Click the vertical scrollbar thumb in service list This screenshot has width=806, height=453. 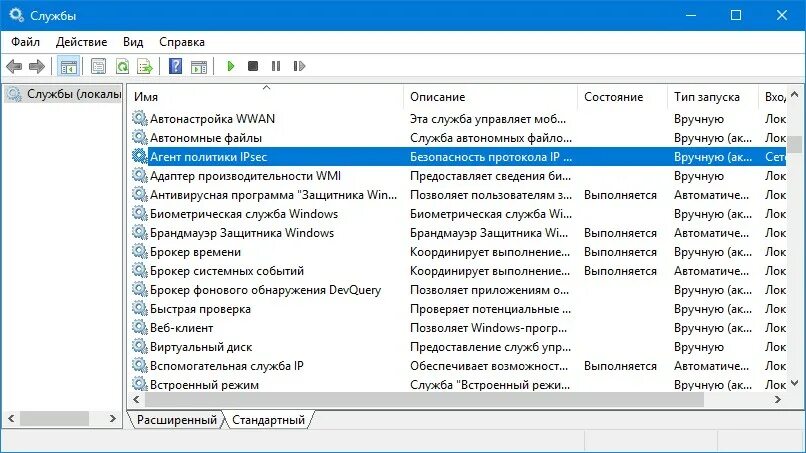[795, 143]
